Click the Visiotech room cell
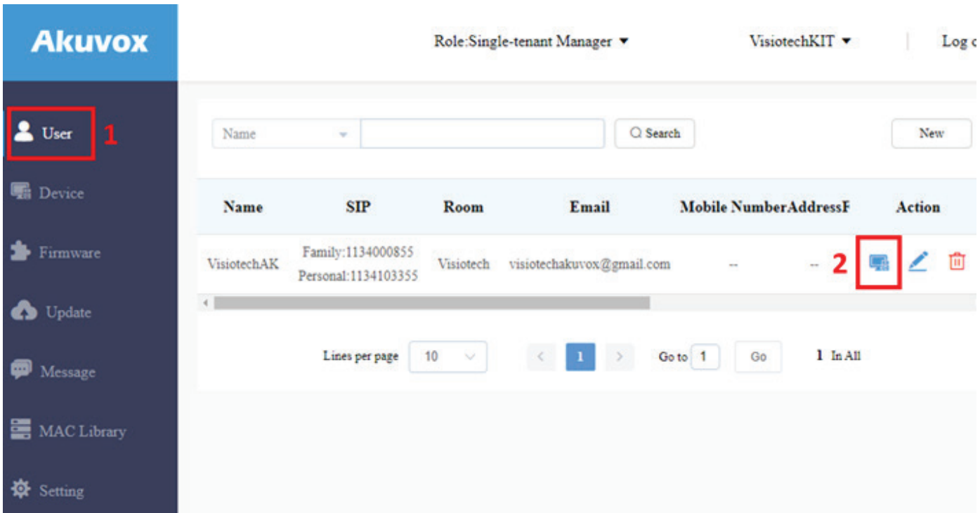This screenshot has width=980, height=513. click(x=464, y=264)
